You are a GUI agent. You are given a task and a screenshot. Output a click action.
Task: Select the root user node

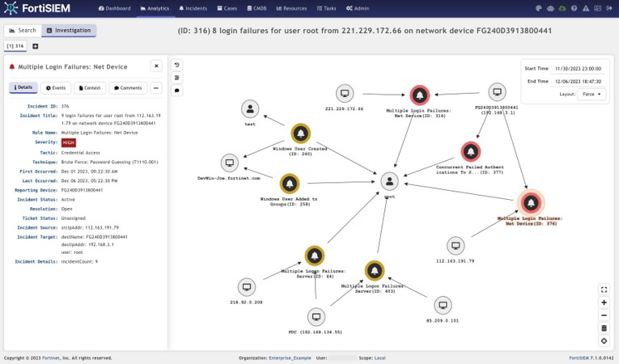389,181
